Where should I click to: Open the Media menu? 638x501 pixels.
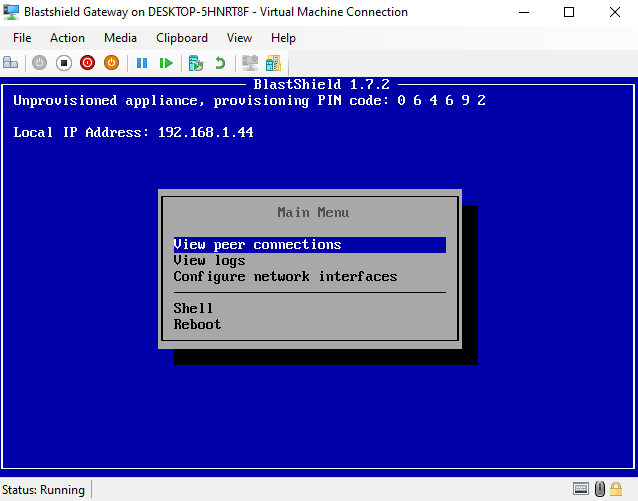click(x=120, y=37)
